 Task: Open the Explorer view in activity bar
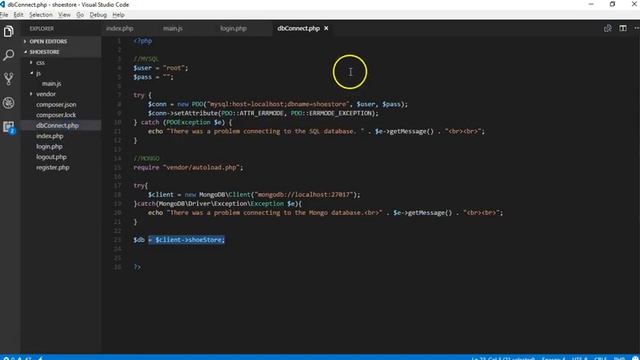point(9,31)
